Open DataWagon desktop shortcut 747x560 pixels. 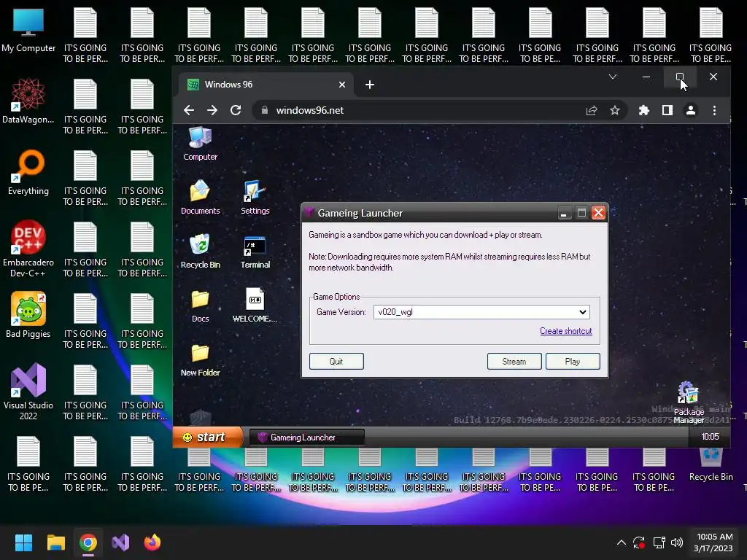(x=28, y=101)
